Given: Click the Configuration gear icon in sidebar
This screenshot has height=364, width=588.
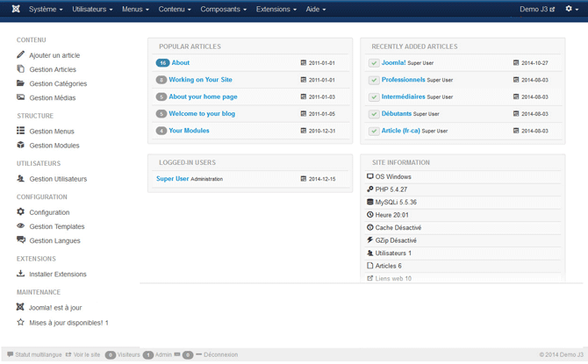Looking at the screenshot, I should coord(21,212).
